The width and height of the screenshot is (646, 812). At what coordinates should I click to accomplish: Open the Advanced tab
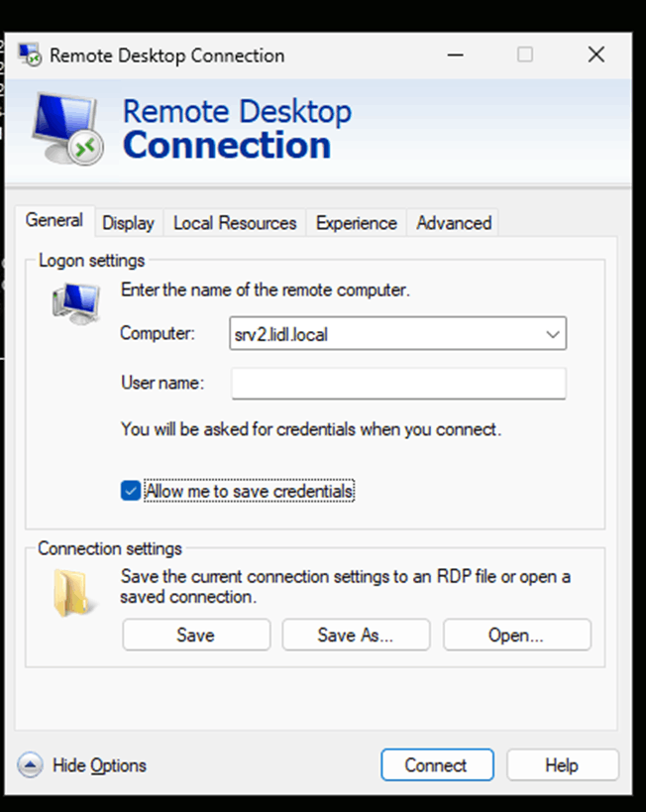pyautogui.click(x=454, y=223)
